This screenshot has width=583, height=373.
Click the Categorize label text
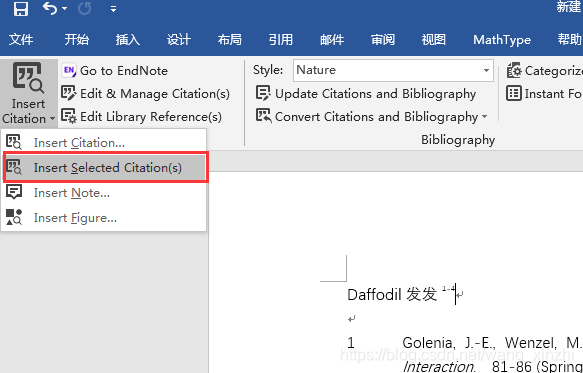(554, 71)
